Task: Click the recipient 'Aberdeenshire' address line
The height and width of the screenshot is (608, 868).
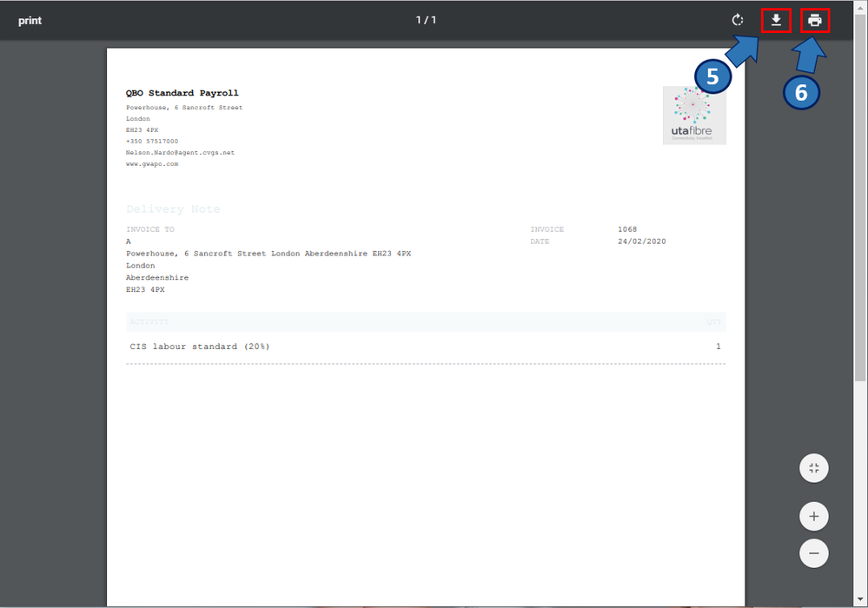Action: pyautogui.click(x=157, y=278)
